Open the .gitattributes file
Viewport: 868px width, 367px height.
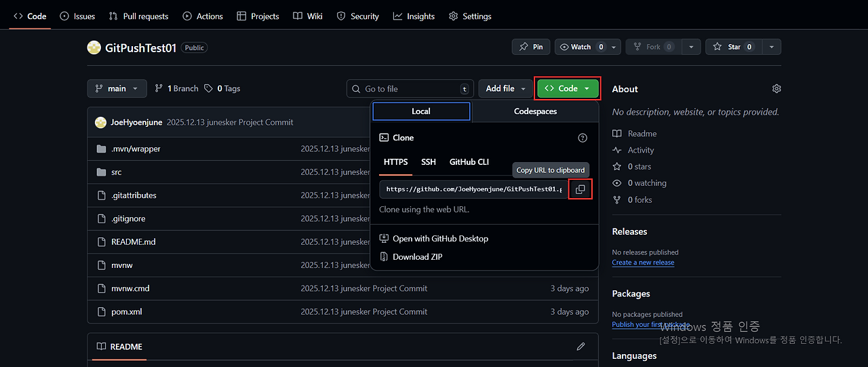pyautogui.click(x=134, y=195)
